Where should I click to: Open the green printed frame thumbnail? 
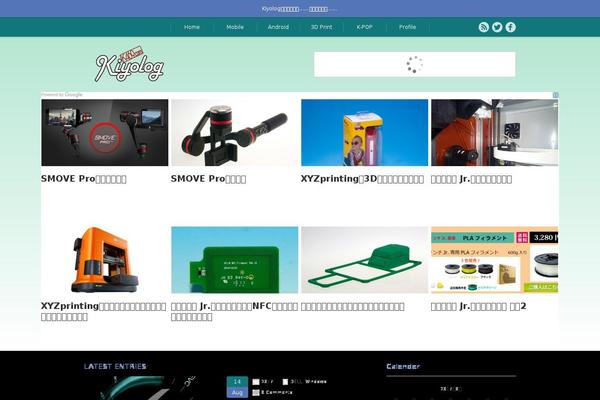[365, 260]
